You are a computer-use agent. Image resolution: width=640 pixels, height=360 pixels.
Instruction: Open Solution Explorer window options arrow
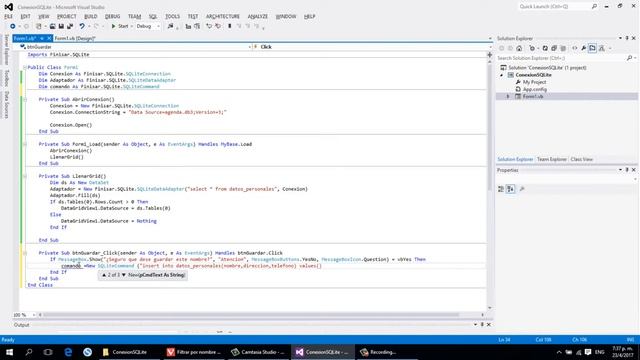click(620, 38)
